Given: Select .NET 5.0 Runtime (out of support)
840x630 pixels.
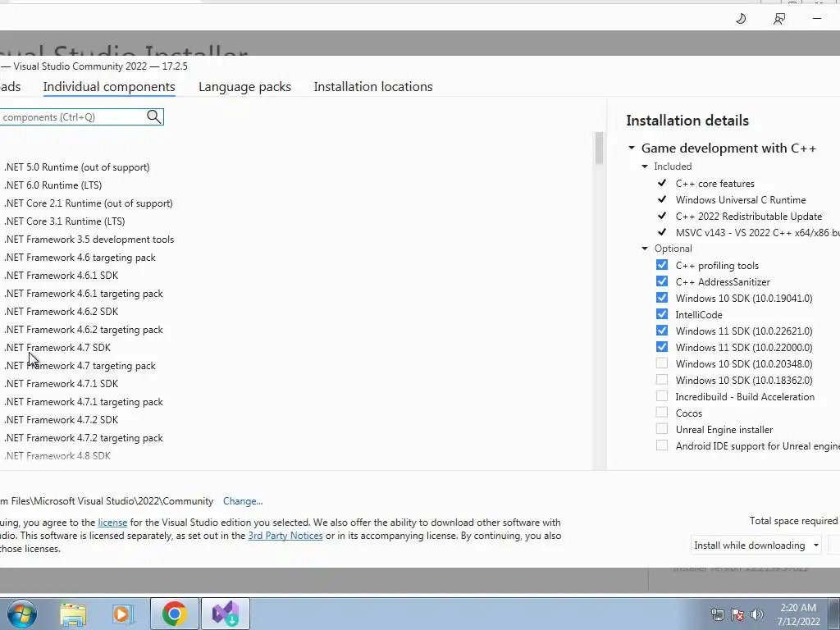Looking at the screenshot, I should [76, 167].
